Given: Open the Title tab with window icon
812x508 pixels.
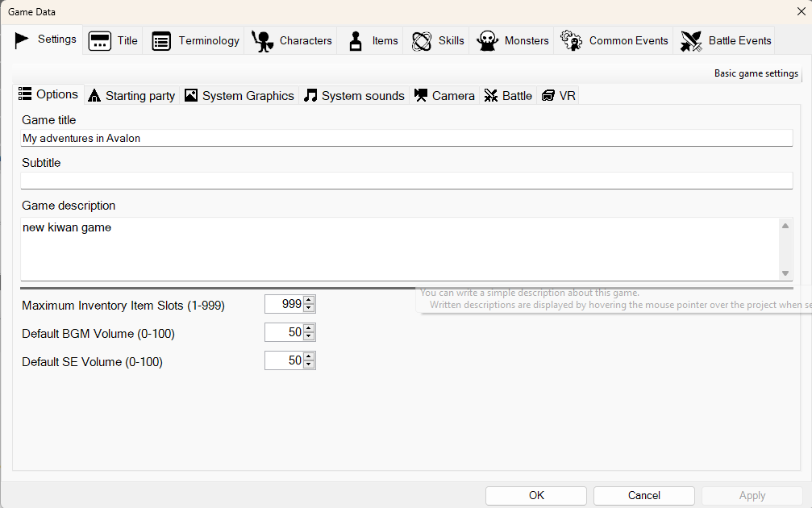Looking at the screenshot, I should click(x=114, y=41).
